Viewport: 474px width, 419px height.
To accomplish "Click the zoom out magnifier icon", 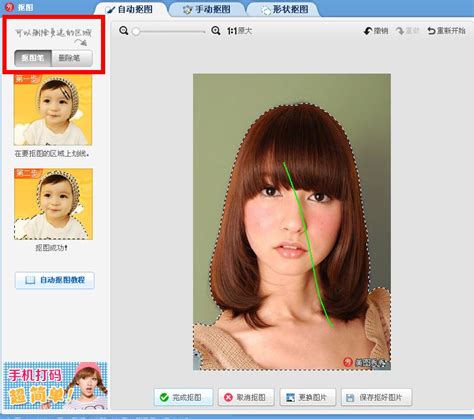I will tap(124, 31).
